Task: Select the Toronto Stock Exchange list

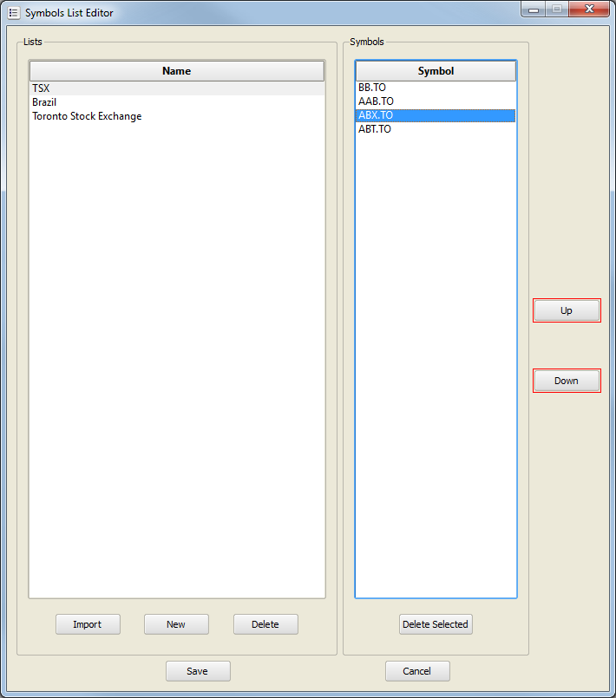Action: point(87,116)
